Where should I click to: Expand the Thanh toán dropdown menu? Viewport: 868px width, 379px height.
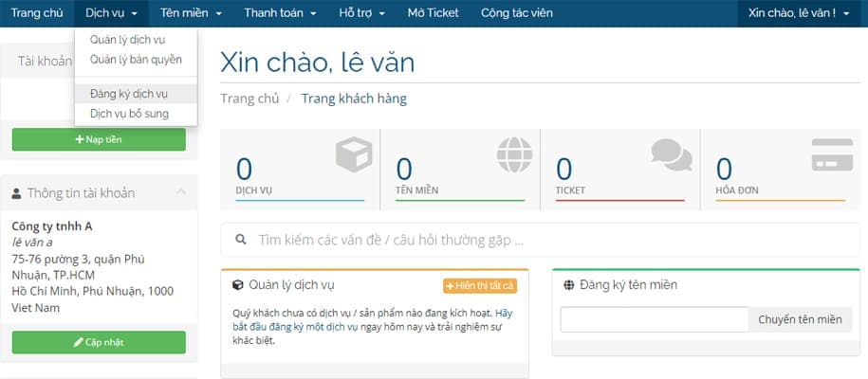coord(280,12)
